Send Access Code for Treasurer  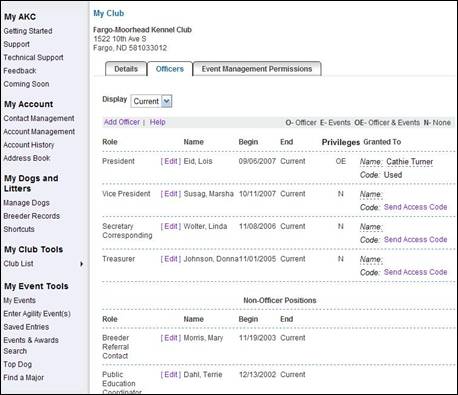415,272
